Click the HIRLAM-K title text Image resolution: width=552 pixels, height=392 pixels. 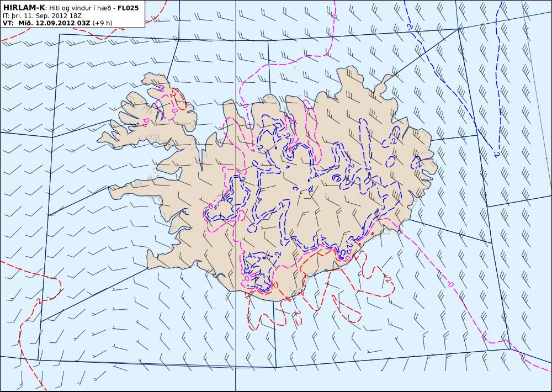pyautogui.click(x=24, y=8)
